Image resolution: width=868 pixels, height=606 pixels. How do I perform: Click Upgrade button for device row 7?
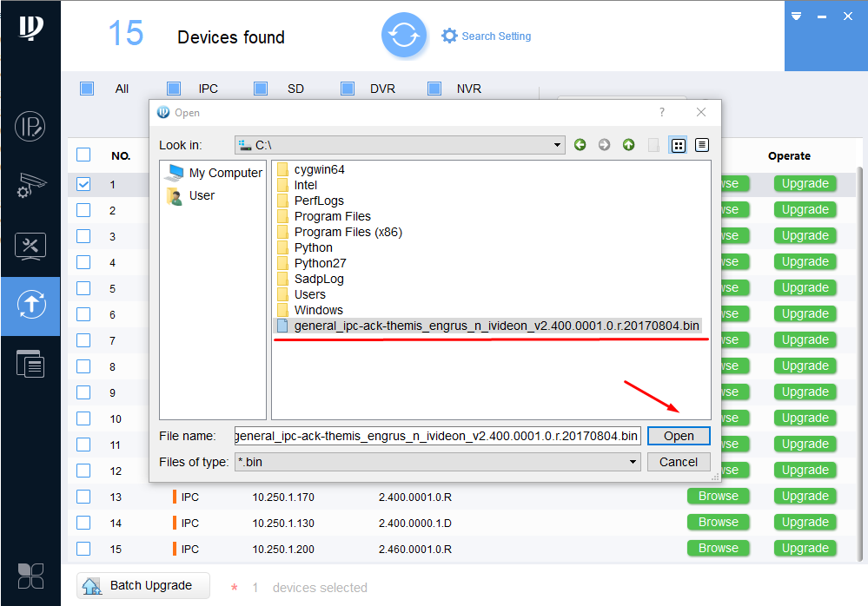coord(805,339)
